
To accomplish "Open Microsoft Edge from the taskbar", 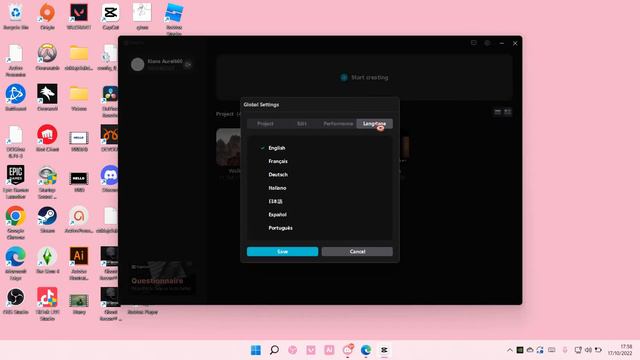I will coord(366,350).
